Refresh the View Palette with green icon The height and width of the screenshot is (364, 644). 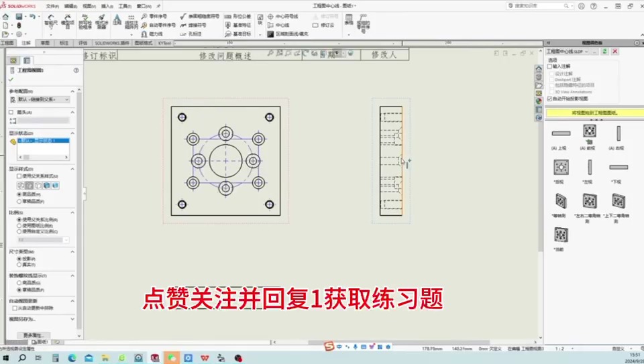pos(604,52)
